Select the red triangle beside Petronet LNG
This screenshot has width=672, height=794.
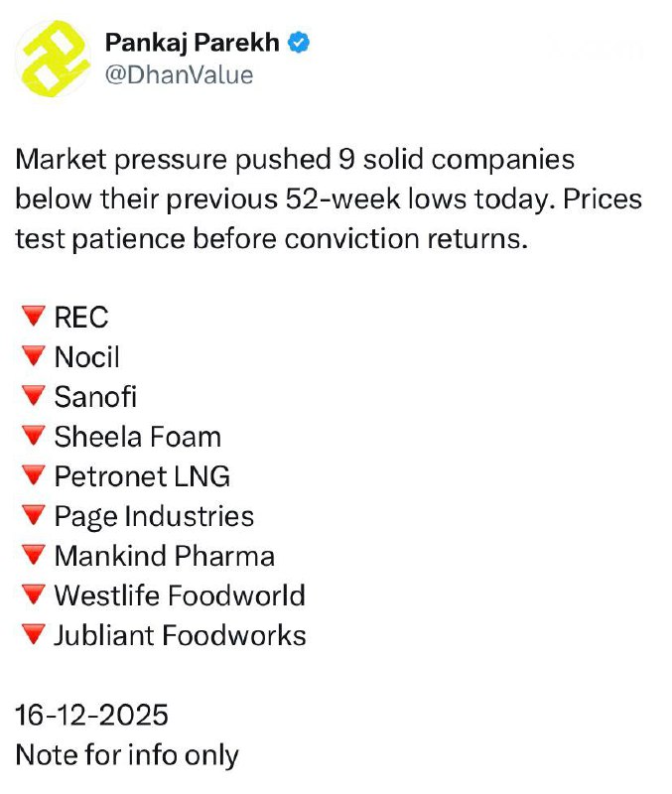pos(33,476)
